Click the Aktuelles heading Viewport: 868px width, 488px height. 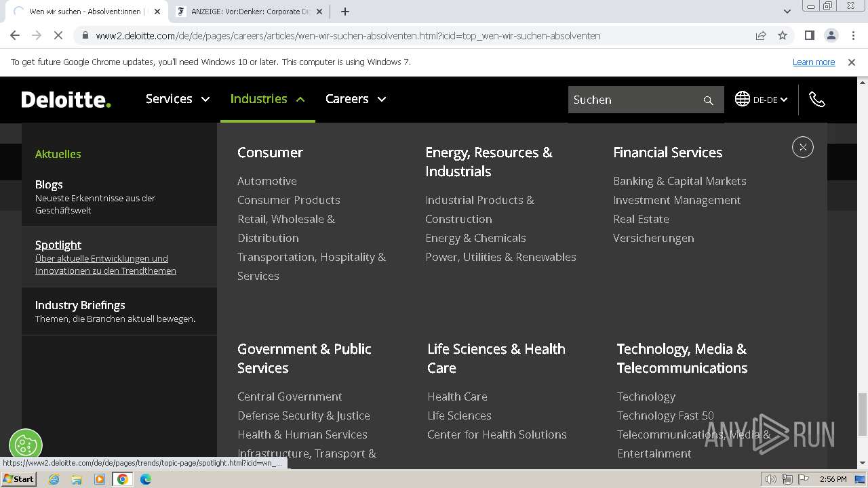(x=58, y=154)
